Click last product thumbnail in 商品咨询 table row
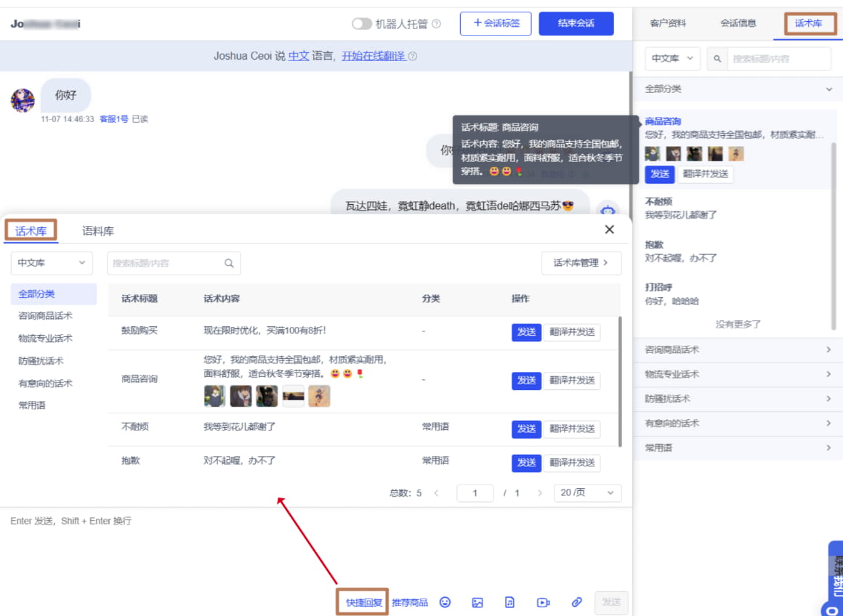The height and width of the screenshot is (616, 843). 319,396
